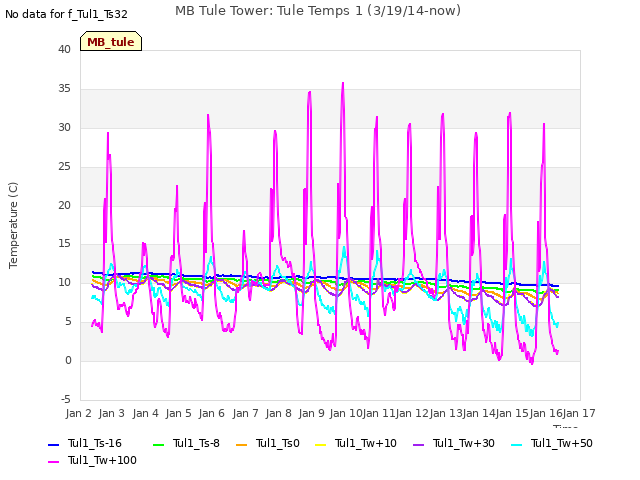This screenshot has height=480, width=640.
Task: Click the magenta Tul1_Tw+100 legend swatch
Action: click(x=54, y=462)
